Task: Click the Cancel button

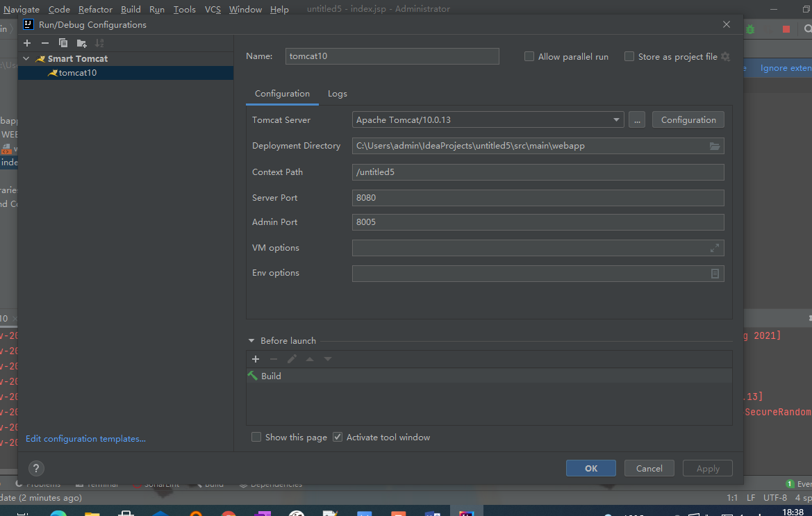Action: click(649, 468)
